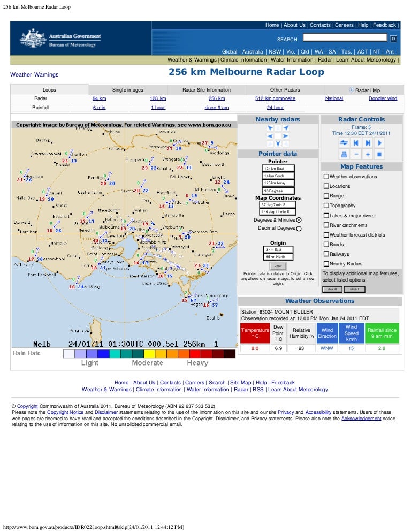Click the select all map features button
Screen dimensions: 411x532
pyautogui.click(x=354, y=290)
